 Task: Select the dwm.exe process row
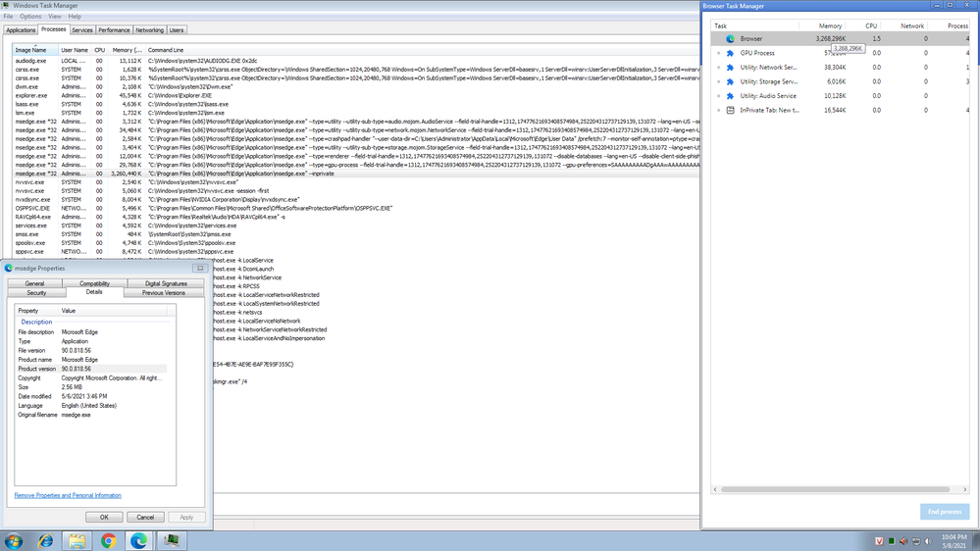[x=356, y=87]
